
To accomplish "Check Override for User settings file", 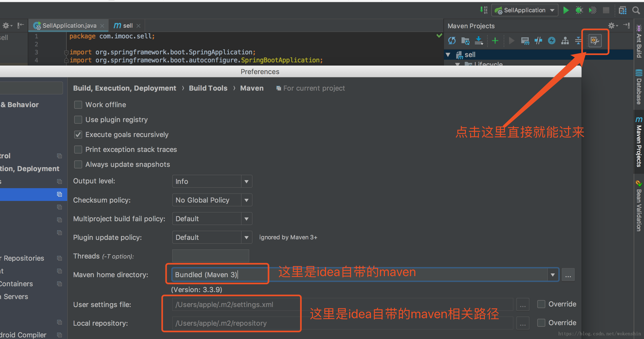I will point(541,304).
